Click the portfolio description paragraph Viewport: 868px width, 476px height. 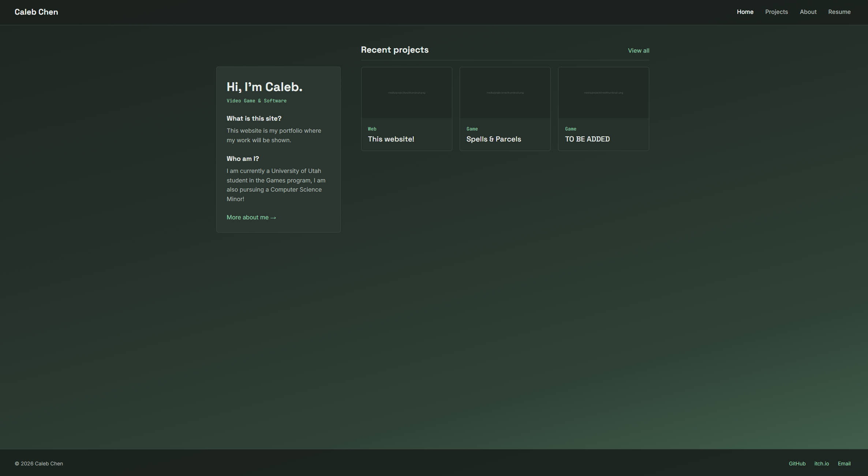[x=274, y=136]
